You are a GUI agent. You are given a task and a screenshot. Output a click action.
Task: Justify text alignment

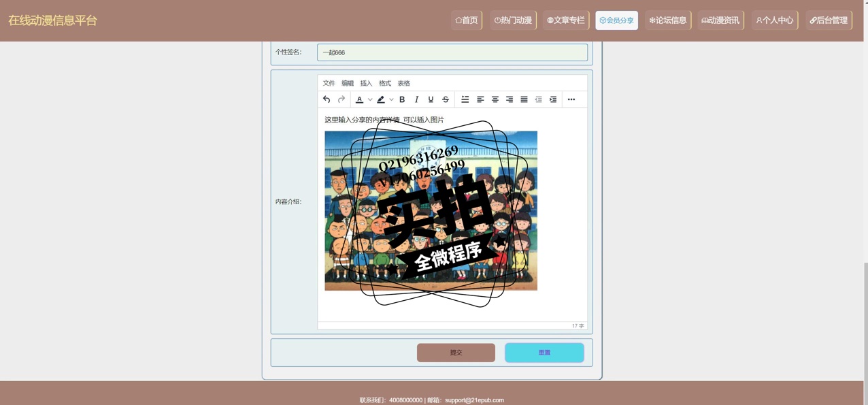(x=524, y=99)
